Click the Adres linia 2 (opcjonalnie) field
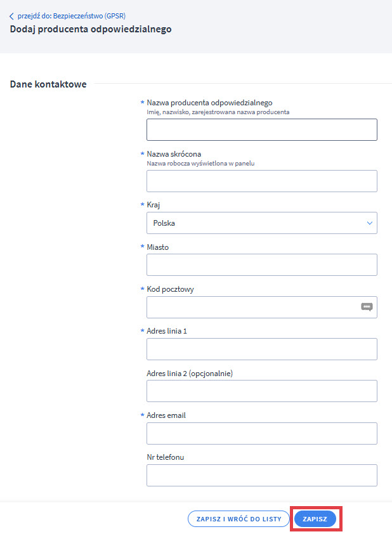392x534 pixels. tap(262, 391)
